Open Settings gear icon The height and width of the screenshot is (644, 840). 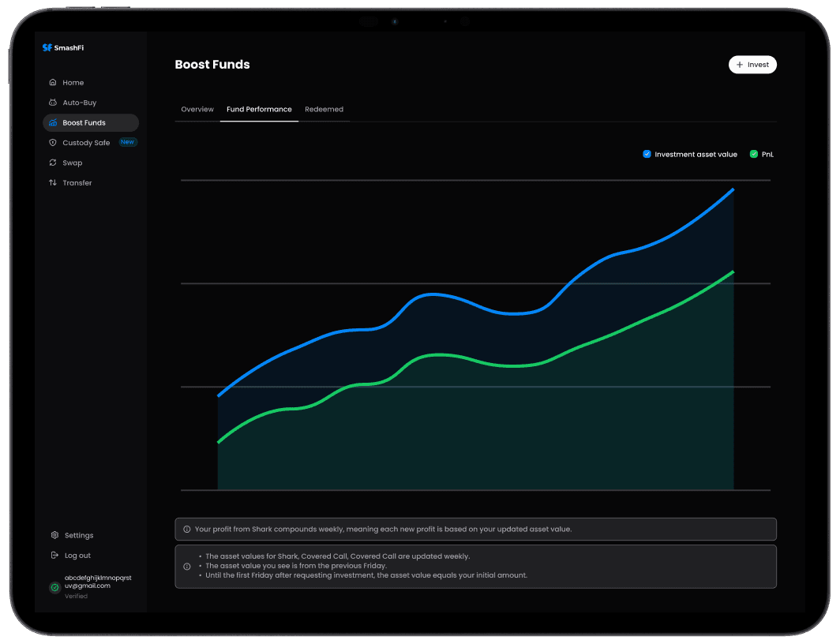[54, 535]
